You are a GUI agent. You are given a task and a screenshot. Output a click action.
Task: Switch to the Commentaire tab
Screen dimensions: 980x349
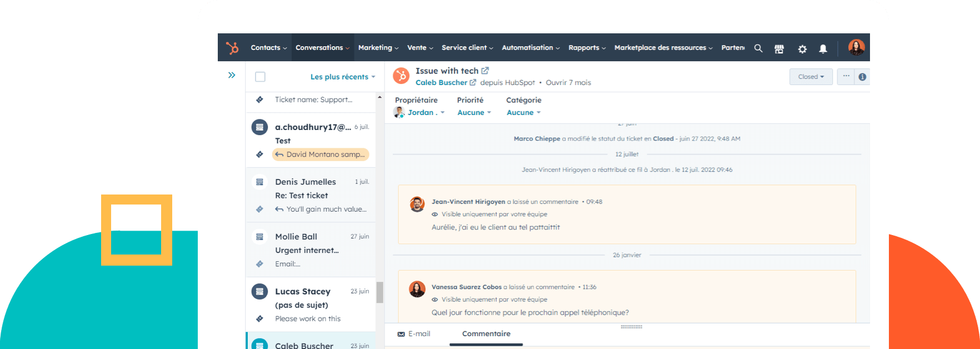(x=486, y=333)
